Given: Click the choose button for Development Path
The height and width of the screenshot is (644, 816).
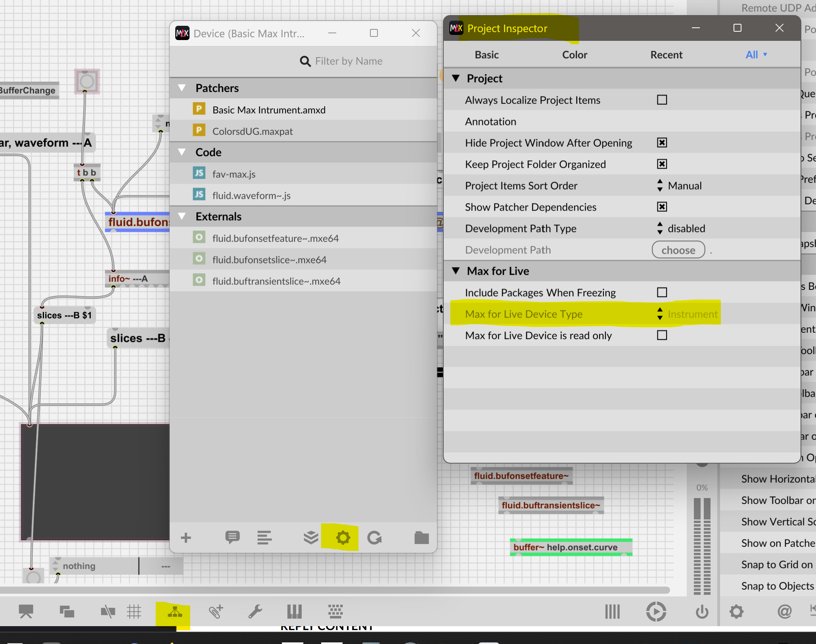Looking at the screenshot, I should click(678, 250).
